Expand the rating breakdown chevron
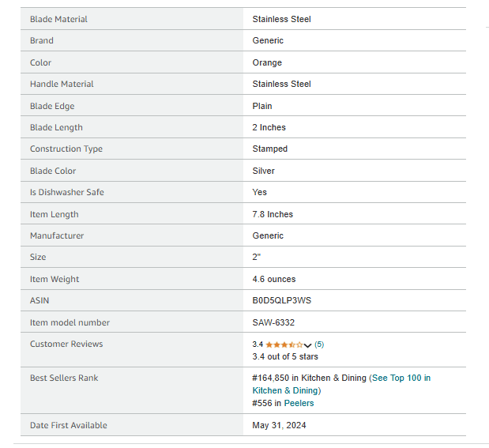Screen dimensions: 489x448 click(x=307, y=345)
